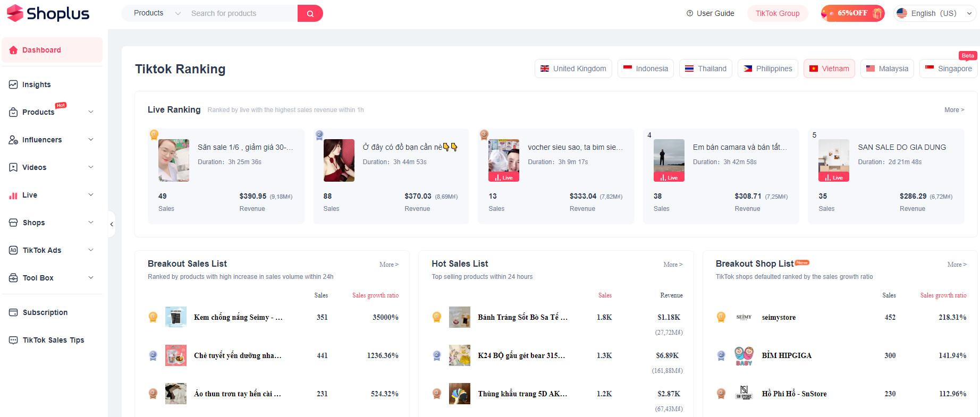The image size is (980, 417).
Task: Click the 65% OFF gift promotion
Action: tap(852, 13)
